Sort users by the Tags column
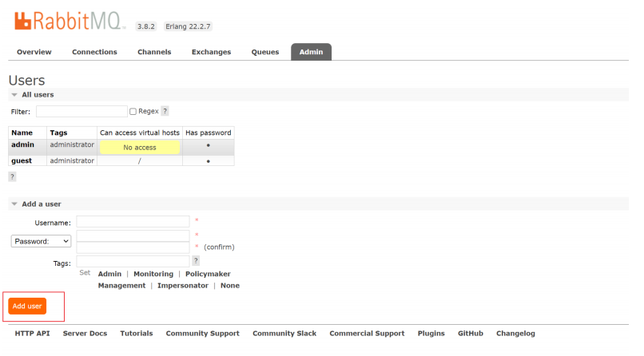644x356 pixels. (58, 133)
